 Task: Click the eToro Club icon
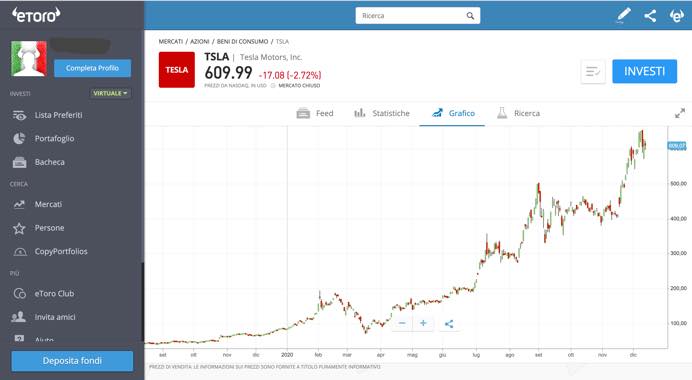[x=19, y=293]
